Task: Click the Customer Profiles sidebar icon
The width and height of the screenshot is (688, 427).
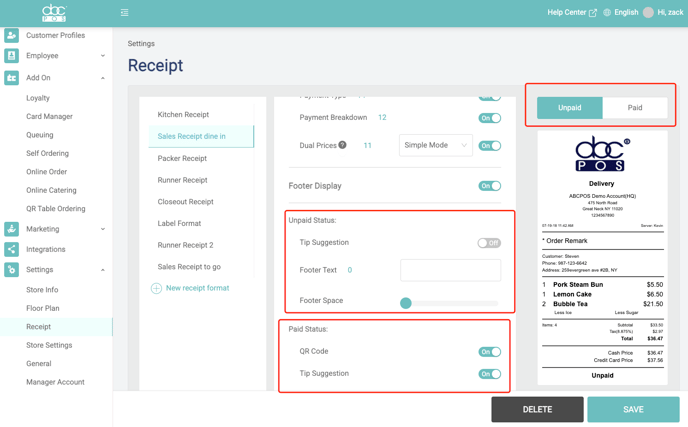Action: coord(11,35)
